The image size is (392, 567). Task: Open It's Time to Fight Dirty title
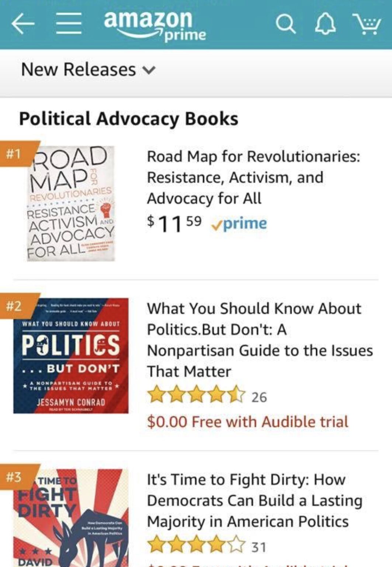(x=254, y=501)
